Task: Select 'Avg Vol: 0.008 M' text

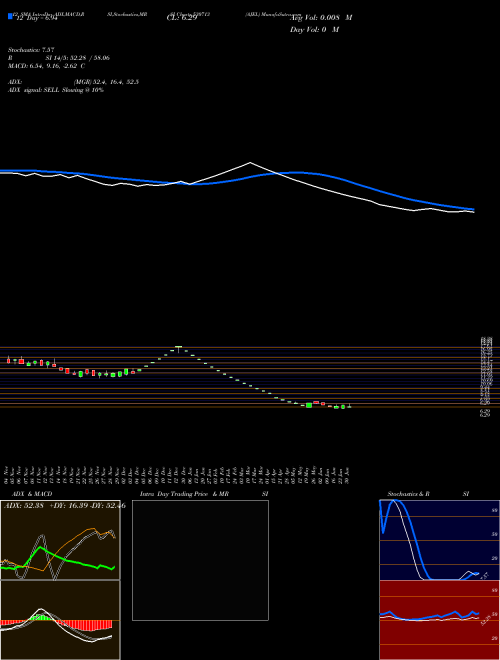Action: (x=321, y=18)
